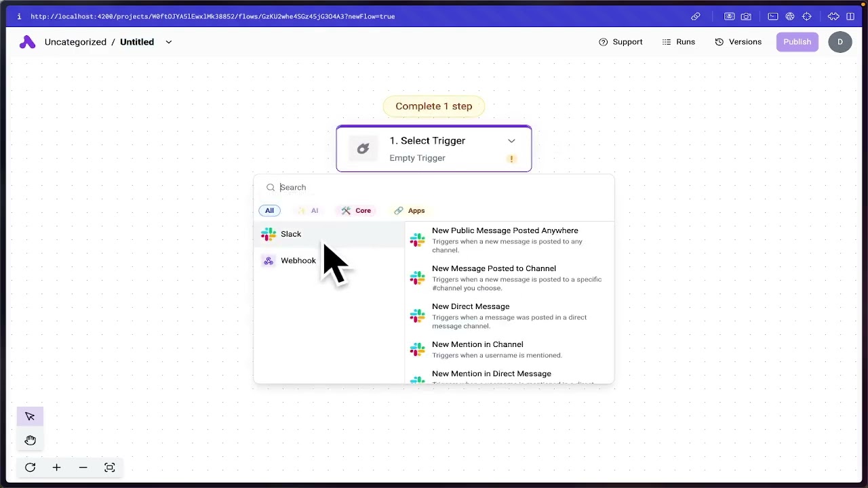This screenshot has width=868, height=488.
Task: Select the Apps filter tab
Action: coord(410,211)
